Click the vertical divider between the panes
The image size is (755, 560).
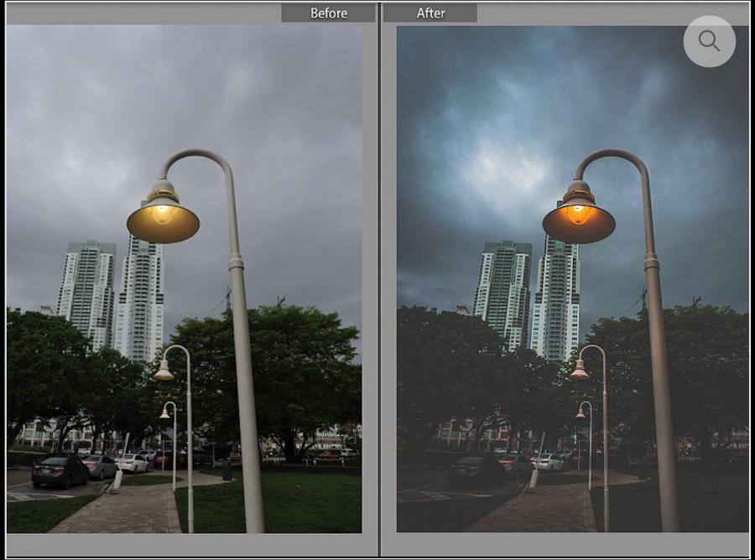[379, 277]
